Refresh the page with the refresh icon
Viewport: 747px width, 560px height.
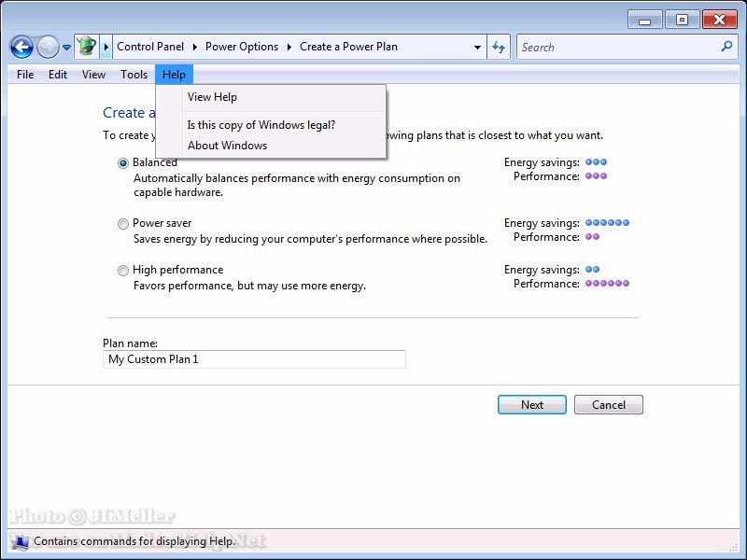pyautogui.click(x=499, y=47)
